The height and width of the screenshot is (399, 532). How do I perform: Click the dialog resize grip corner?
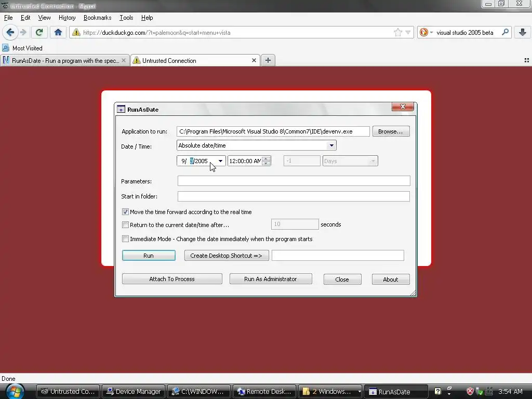point(413,293)
